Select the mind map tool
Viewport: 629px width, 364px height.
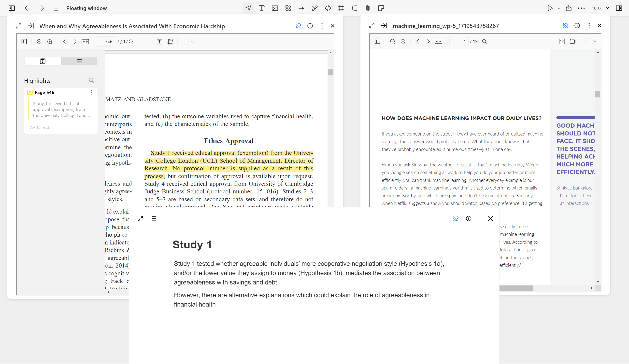coord(355,8)
